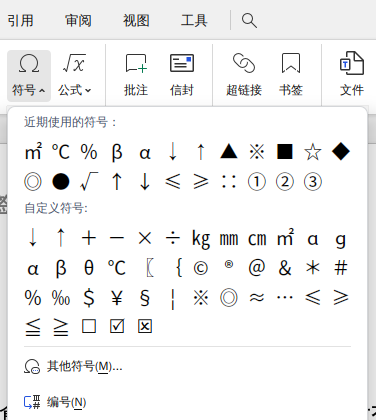The image size is (376, 420).
Task: Insert a 批注 comment
Action: click(x=136, y=76)
